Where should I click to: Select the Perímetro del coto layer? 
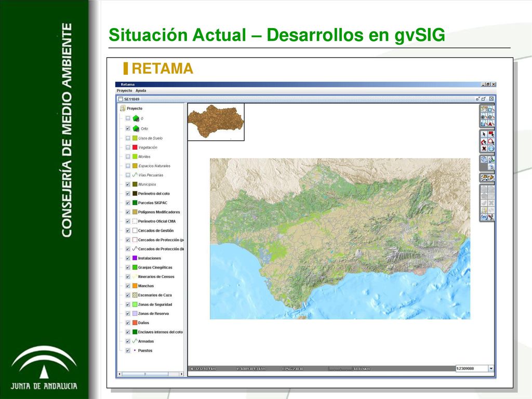tap(154, 193)
